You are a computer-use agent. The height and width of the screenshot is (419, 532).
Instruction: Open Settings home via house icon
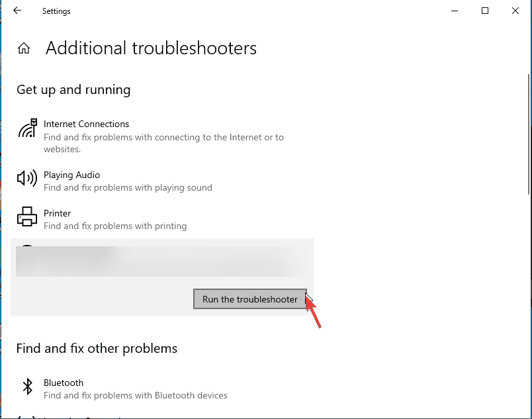point(24,48)
